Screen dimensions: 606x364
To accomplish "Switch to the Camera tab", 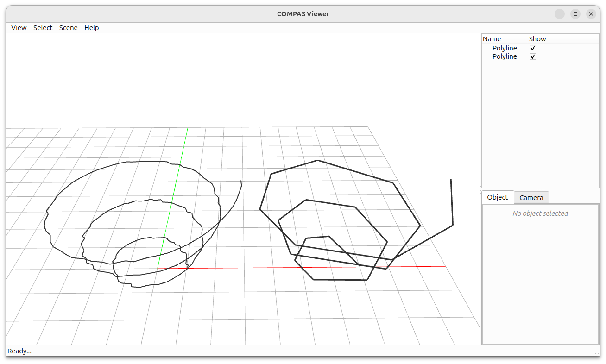I will pyautogui.click(x=531, y=197).
